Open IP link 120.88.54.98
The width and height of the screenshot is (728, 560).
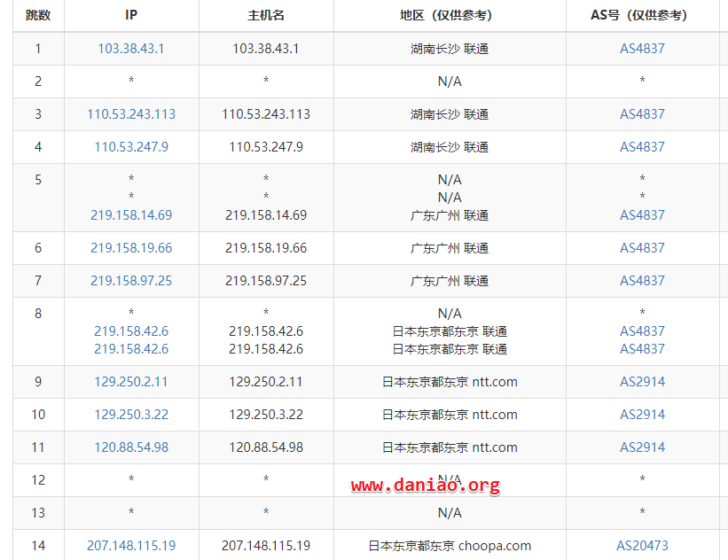(x=131, y=447)
